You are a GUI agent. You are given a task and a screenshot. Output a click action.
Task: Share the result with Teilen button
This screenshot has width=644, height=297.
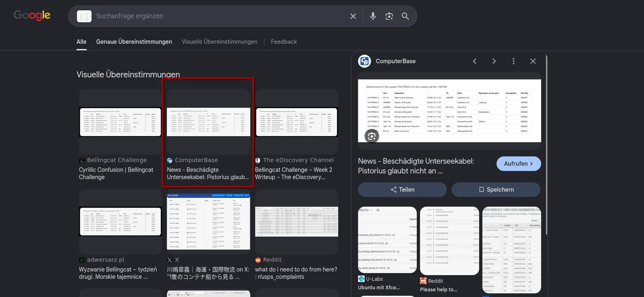click(402, 190)
